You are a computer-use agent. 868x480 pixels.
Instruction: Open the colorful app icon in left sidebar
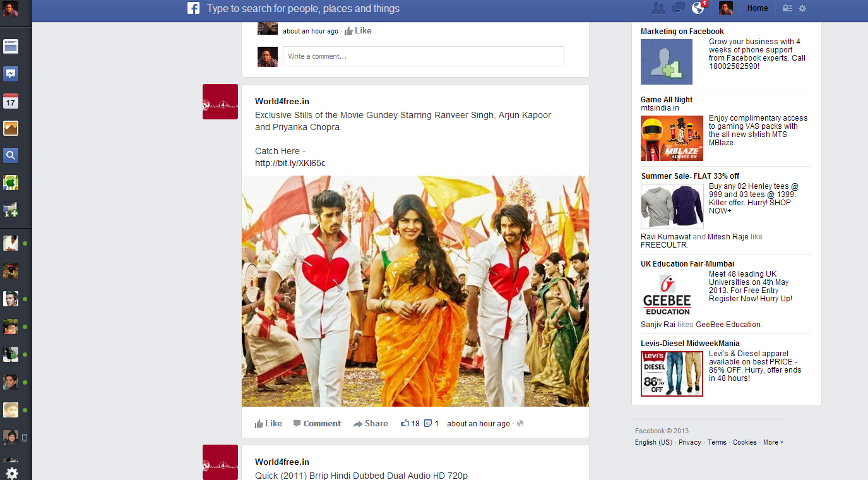coord(11,183)
